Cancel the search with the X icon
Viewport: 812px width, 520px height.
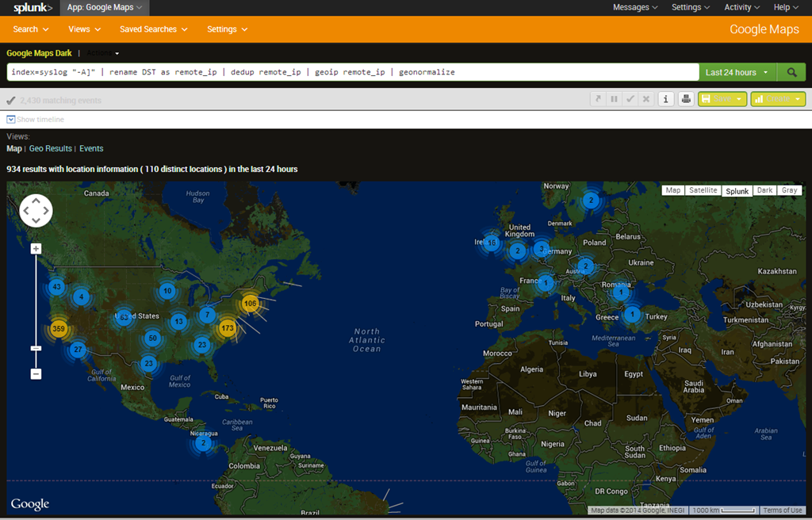coord(646,99)
